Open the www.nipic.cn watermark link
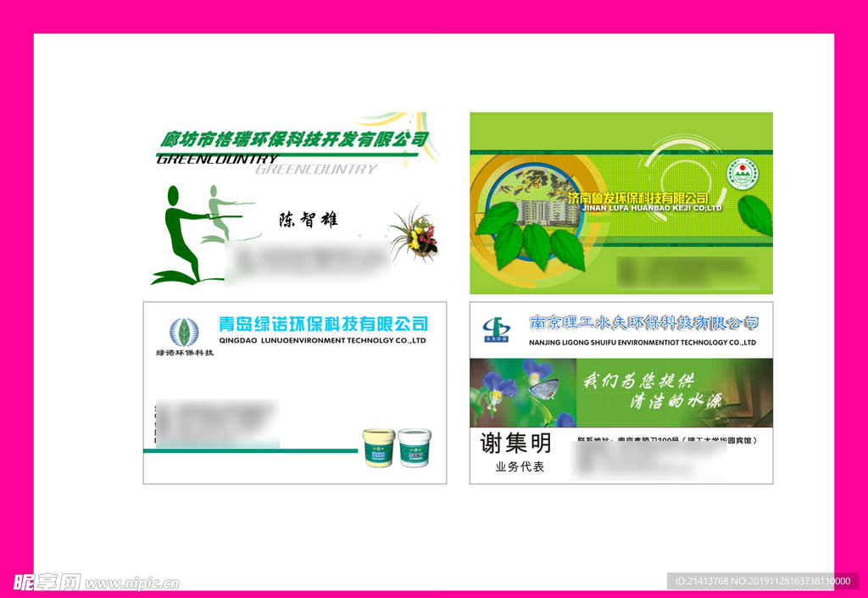Screen dimensions: 868x598 point(132,584)
